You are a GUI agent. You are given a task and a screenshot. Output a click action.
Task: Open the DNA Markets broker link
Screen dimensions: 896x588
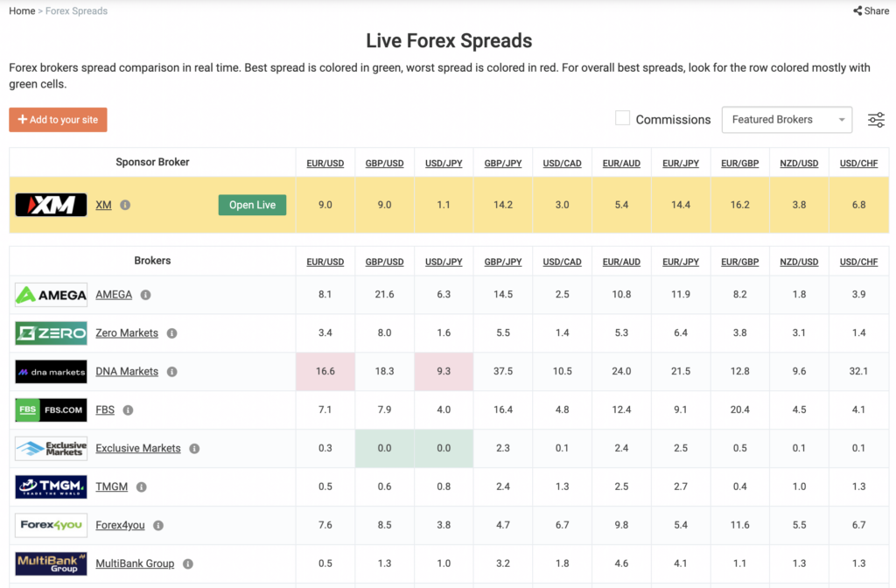coord(127,371)
